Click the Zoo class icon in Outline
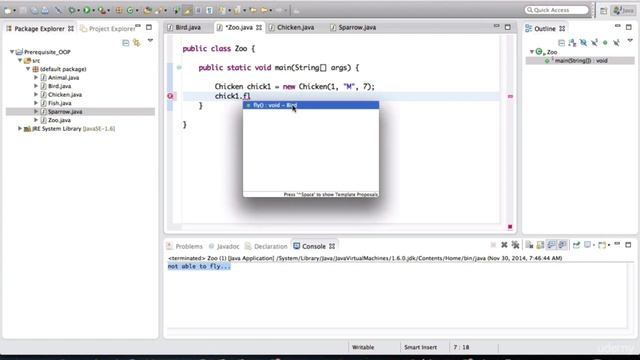This screenshot has width=640, height=360. coord(540,52)
